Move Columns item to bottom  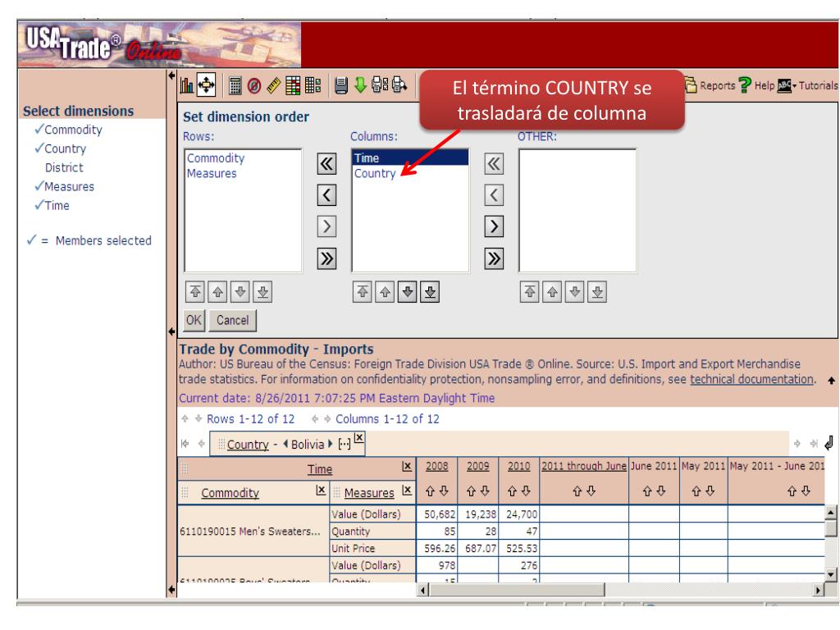tap(430, 292)
